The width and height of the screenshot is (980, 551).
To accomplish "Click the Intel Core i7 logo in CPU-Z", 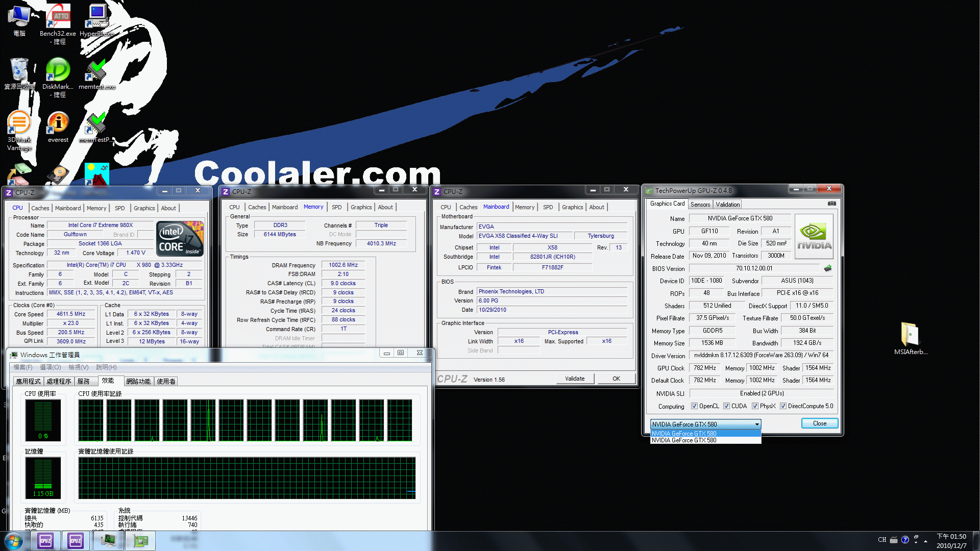I will pyautogui.click(x=180, y=239).
